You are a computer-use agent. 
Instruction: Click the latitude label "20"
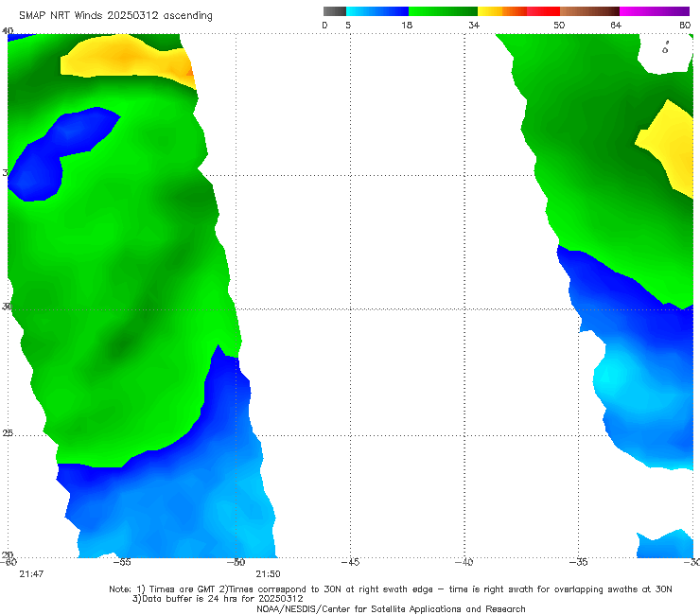8,555
